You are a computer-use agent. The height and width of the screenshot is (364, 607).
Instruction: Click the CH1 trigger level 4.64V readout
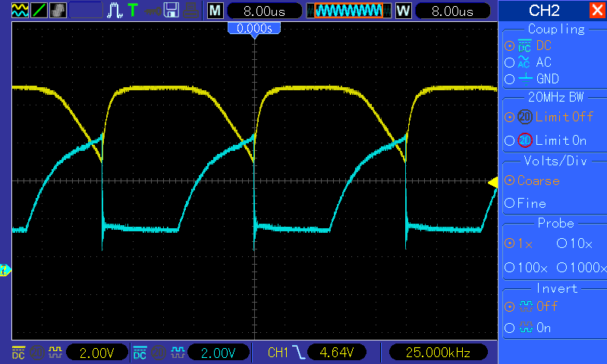tap(337, 353)
